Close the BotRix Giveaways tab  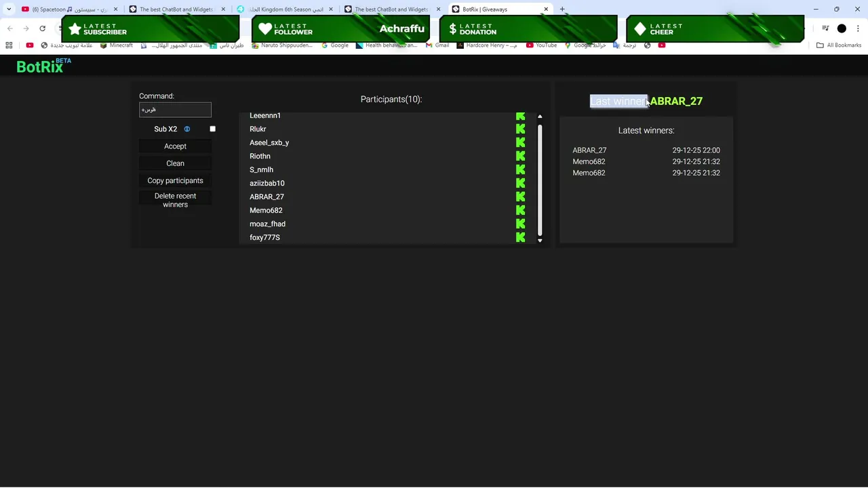pyautogui.click(x=546, y=9)
